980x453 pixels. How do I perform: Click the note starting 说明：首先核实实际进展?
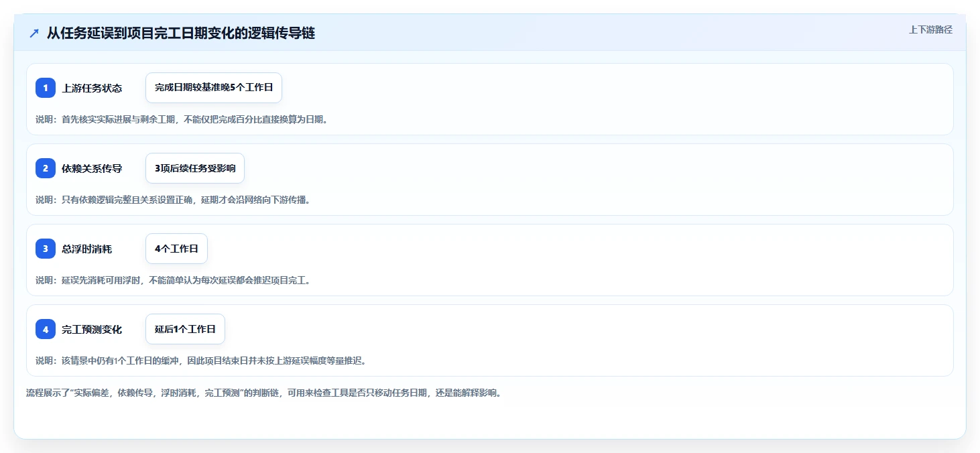tap(182, 119)
